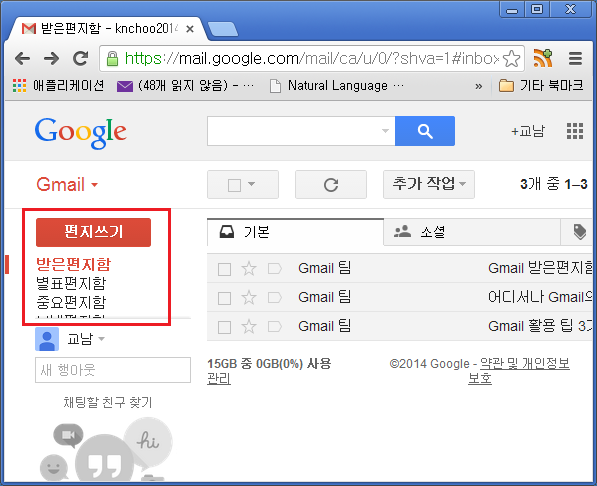Switch to the 소셜 tab
Image resolution: width=597 pixels, height=486 pixels.
pyautogui.click(x=472, y=232)
